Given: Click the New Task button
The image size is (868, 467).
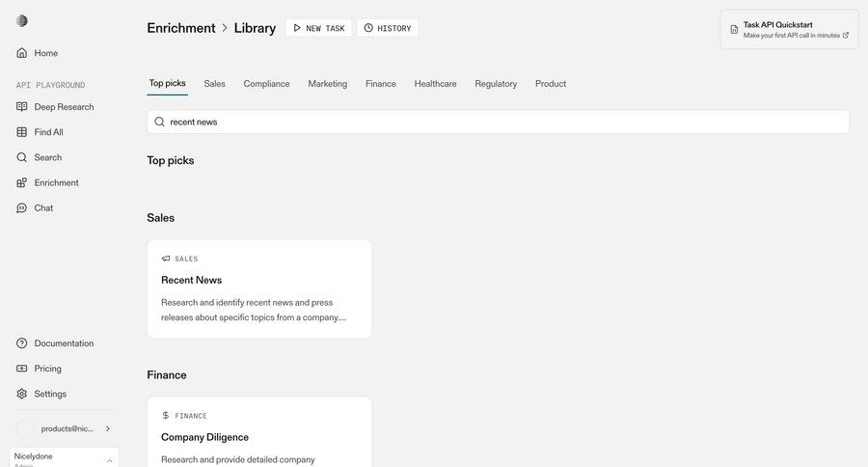Looking at the screenshot, I should coord(318,28).
